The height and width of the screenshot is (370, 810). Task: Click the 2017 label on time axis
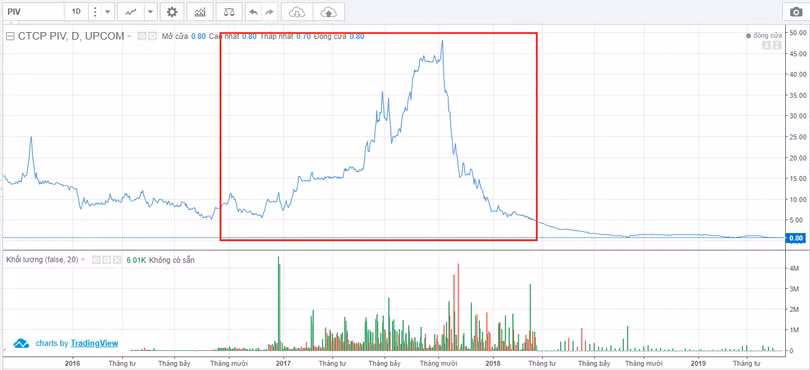point(283,364)
